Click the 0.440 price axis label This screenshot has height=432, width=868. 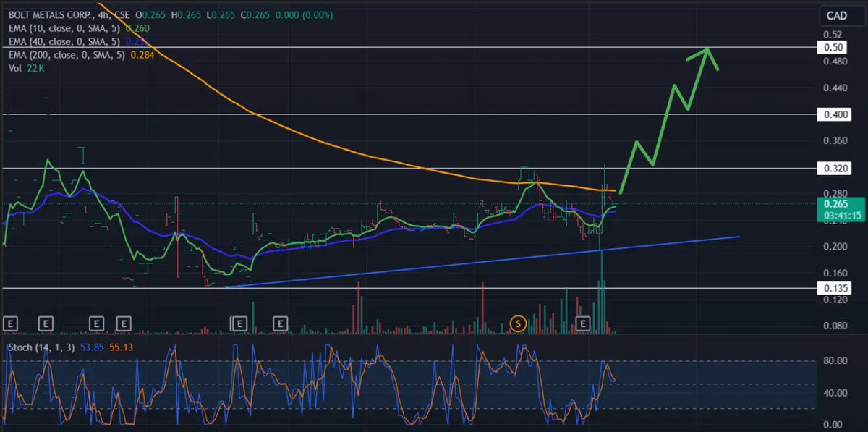tap(834, 88)
